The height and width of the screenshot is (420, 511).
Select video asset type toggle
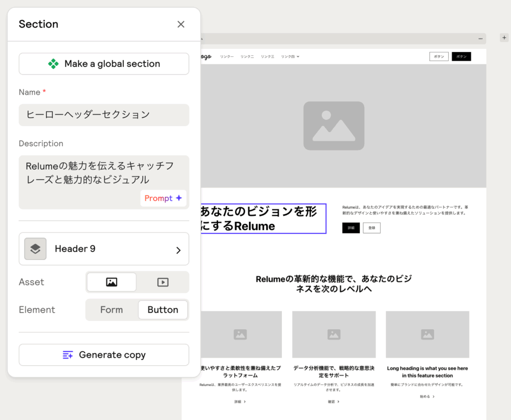(x=163, y=282)
